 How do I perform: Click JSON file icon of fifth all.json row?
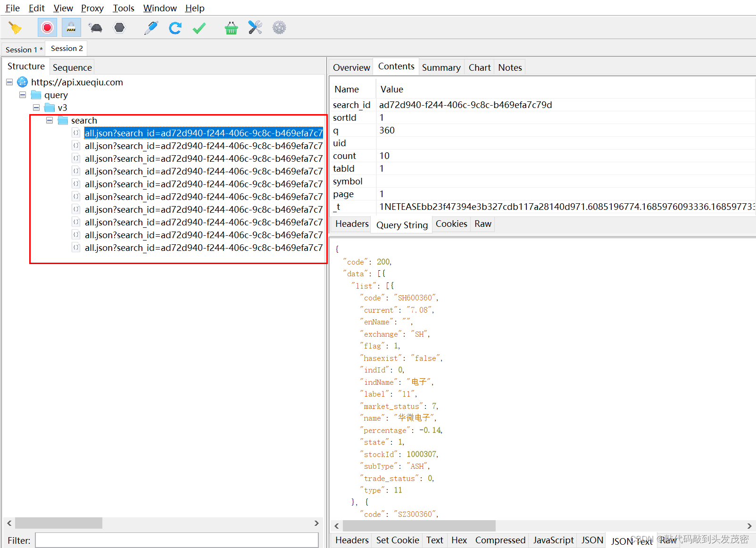coord(76,184)
